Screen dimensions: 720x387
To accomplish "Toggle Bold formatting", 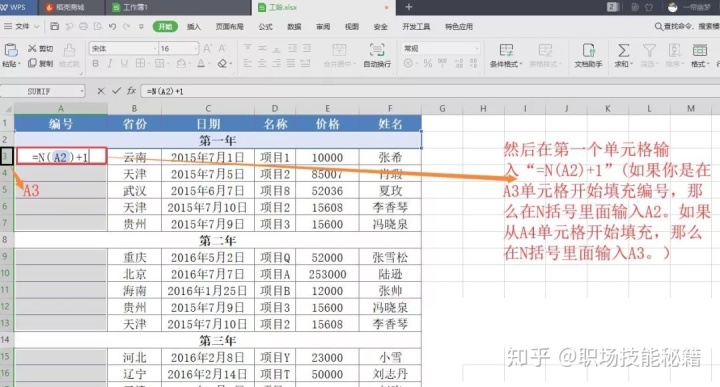I will click(95, 63).
